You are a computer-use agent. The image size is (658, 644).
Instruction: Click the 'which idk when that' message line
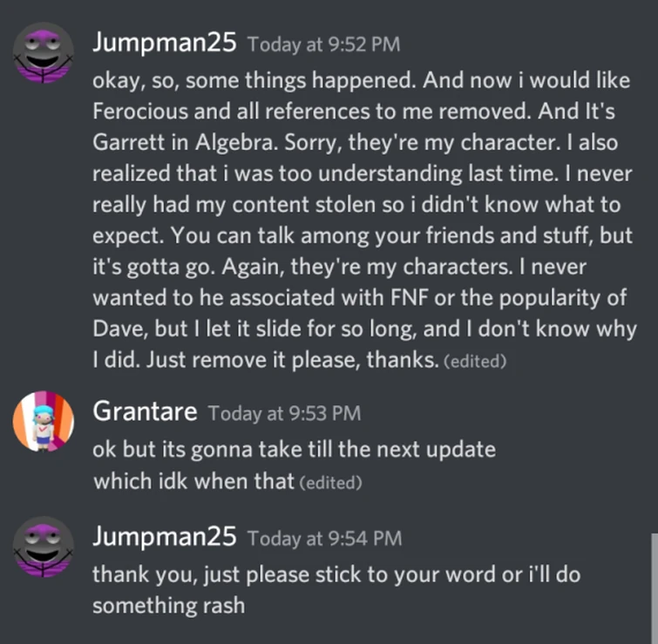click(194, 480)
